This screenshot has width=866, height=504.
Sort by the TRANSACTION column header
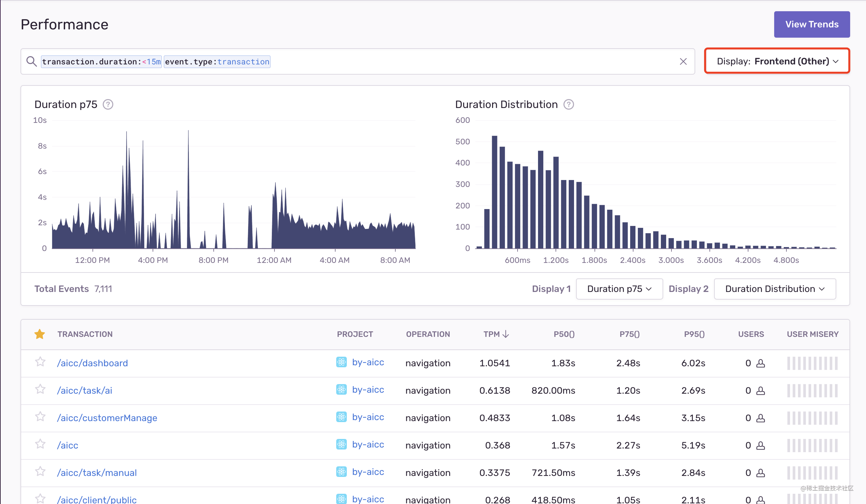pos(85,334)
